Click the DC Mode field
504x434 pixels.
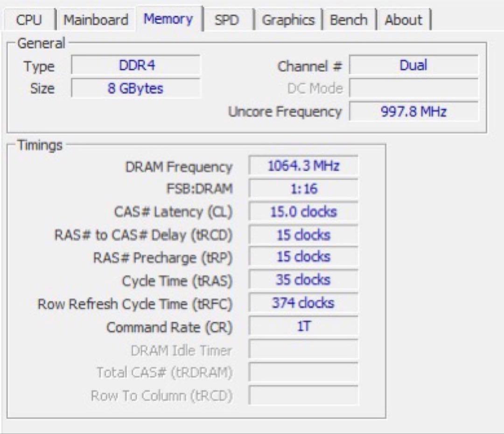(413, 89)
